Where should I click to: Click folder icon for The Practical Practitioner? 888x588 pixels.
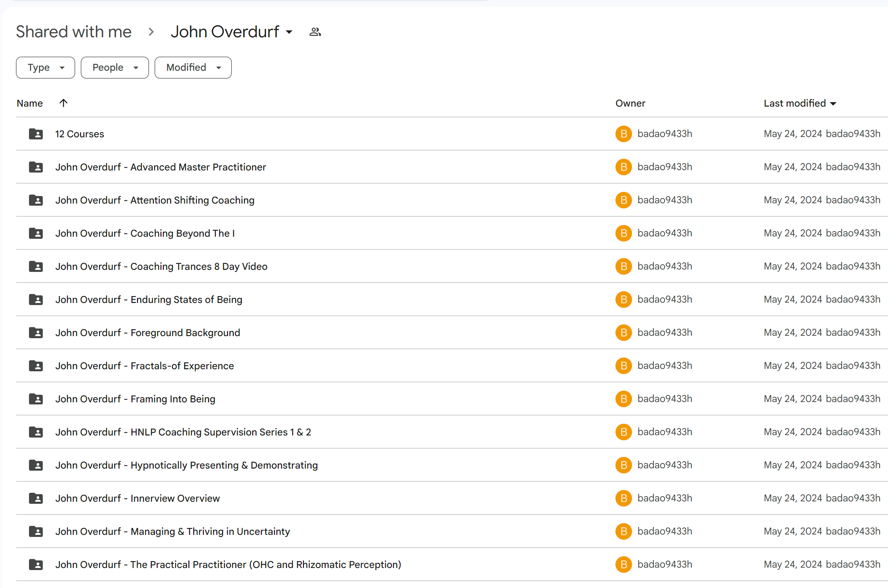click(x=36, y=565)
